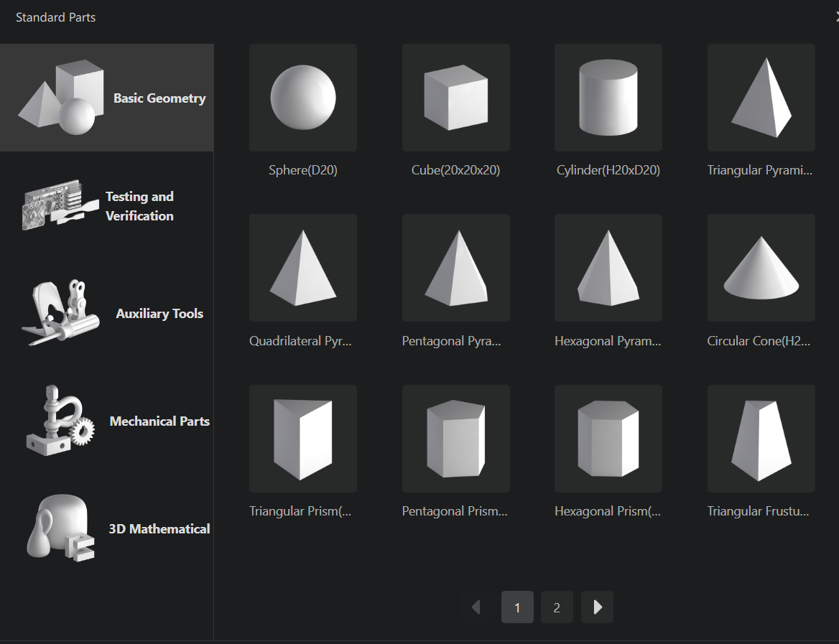Open the Basic Geometry category
Screen dimensions: 839x644
click(107, 98)
